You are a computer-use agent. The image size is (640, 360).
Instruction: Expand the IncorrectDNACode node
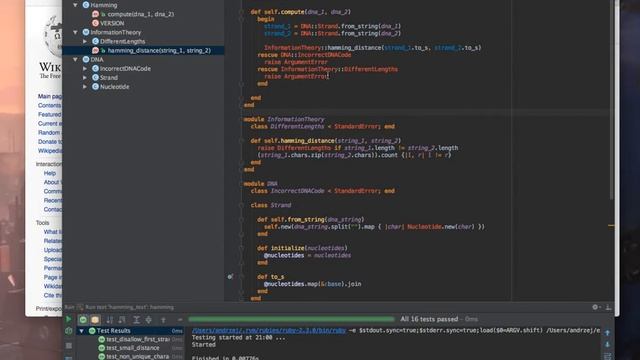[85, 69]
